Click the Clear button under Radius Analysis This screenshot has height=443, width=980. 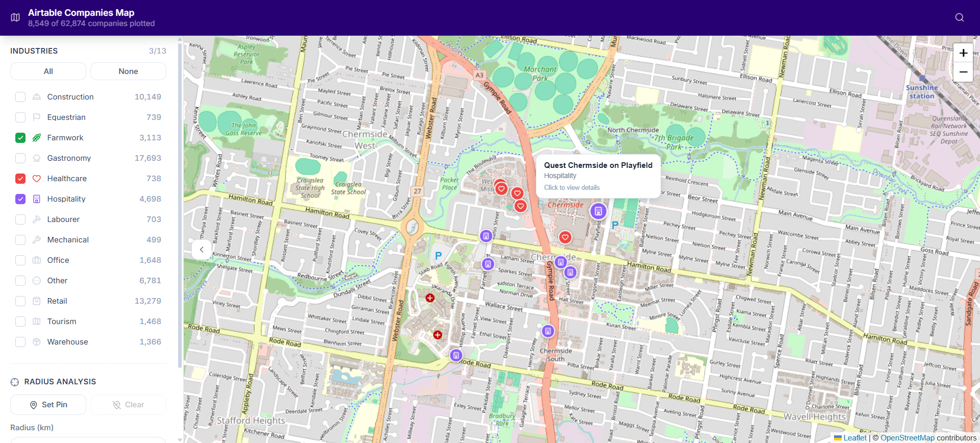click(128, 405)
